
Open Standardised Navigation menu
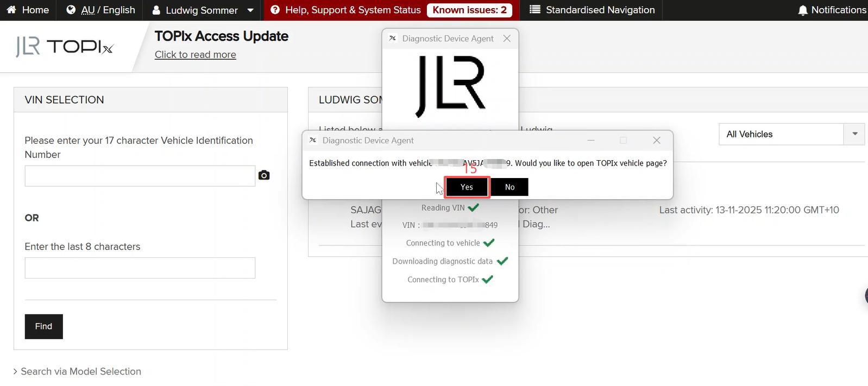pyautogui.click(x=600, y=10)
